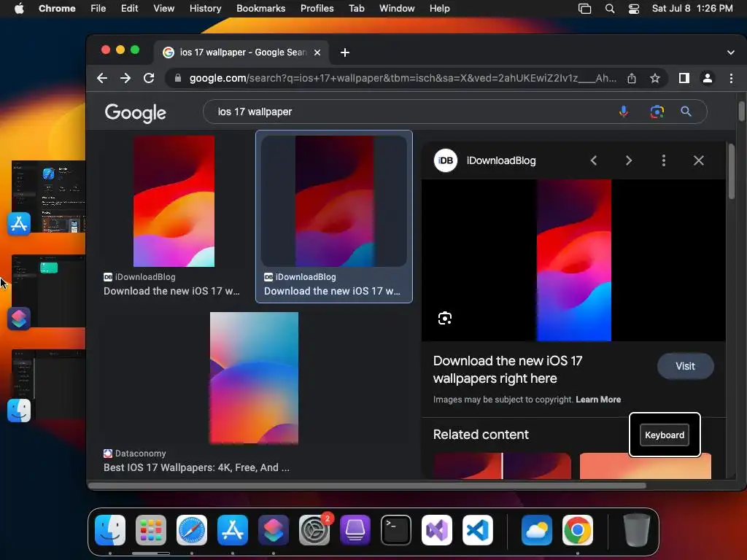
Task: Open Launchpad from the Dock
Action: point(151,530)
